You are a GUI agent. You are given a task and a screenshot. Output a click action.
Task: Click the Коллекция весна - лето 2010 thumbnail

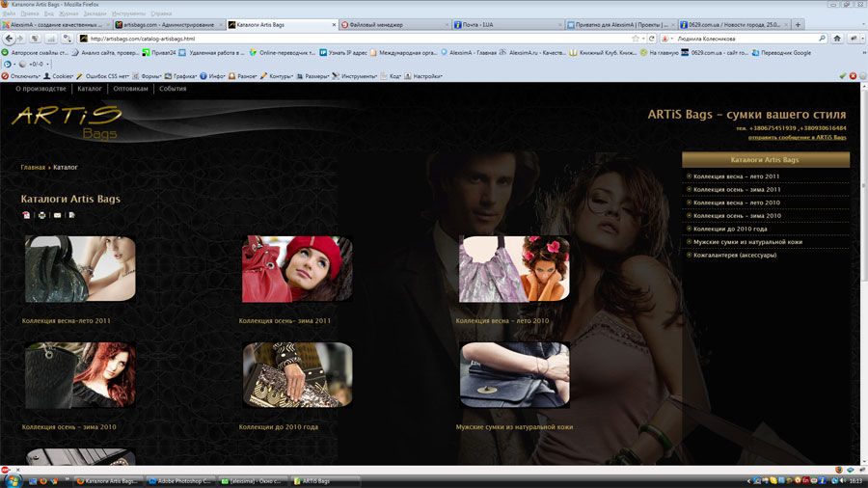[514, 268]
